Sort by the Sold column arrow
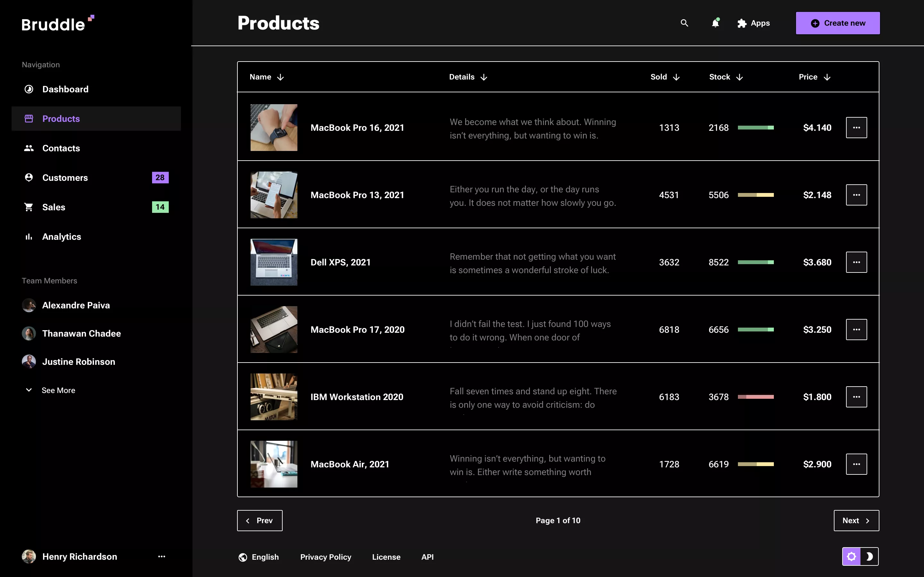 tap(677, 77)
